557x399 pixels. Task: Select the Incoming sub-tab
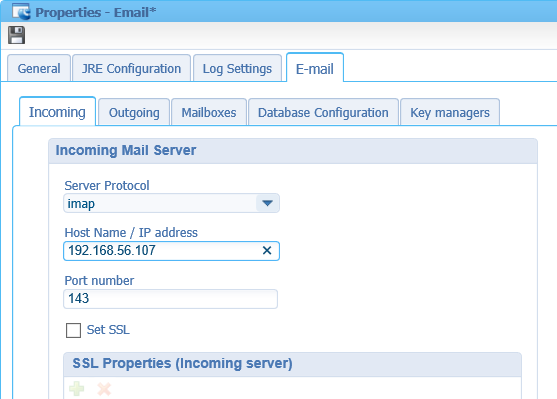(x=57, y=112)
